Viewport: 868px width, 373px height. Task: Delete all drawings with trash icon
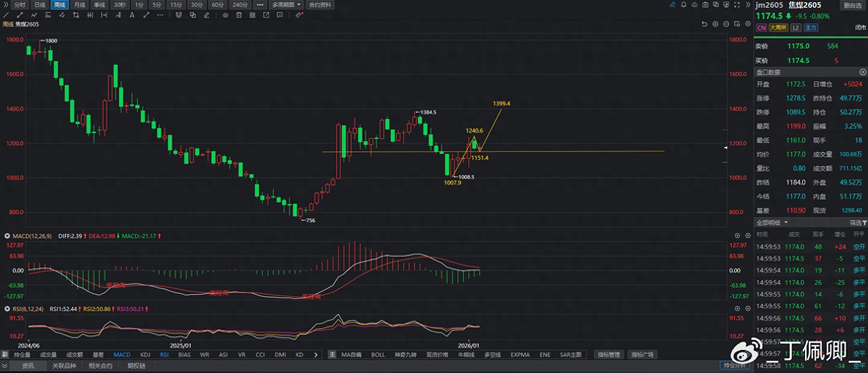point(239,15)
